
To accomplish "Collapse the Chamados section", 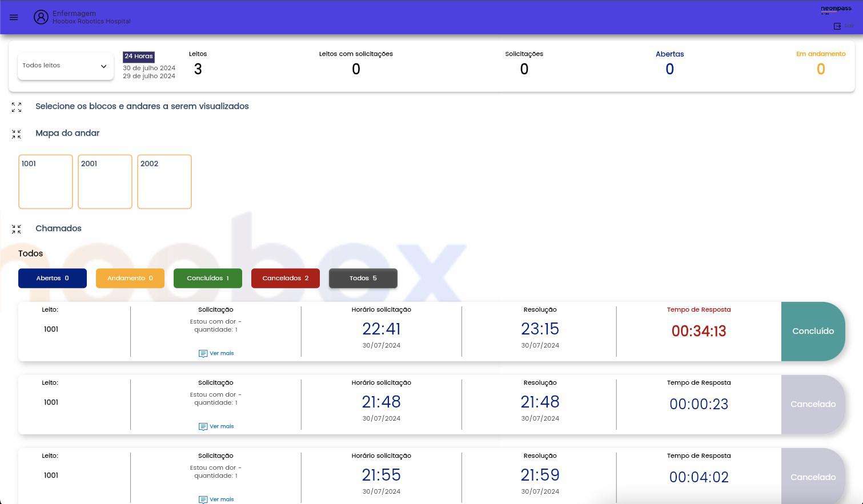I will (x=17, y=229).
